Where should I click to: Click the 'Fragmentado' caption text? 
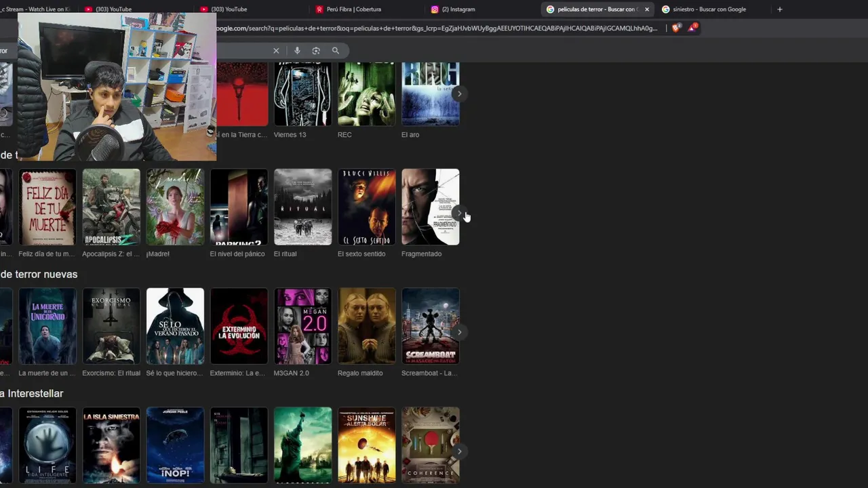coord(421,254)
